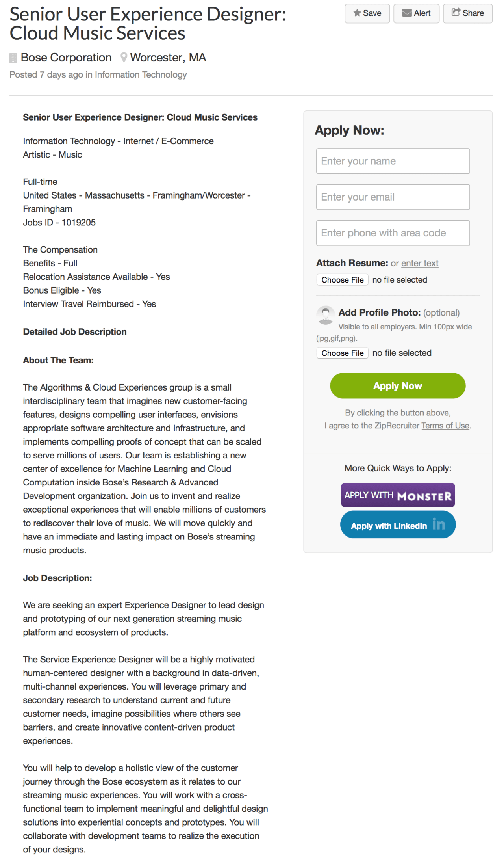Click the Monster logo in apply button
Viewport: 504px width, 863px height.
tap(424, 496)
